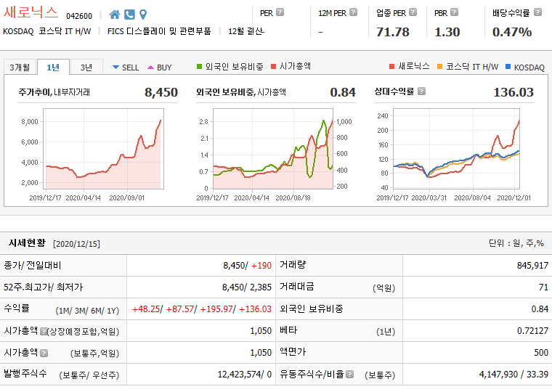Open help icon next to 유동주식수/비율
This screenshot has height=392, width=552.
(349, 375)
